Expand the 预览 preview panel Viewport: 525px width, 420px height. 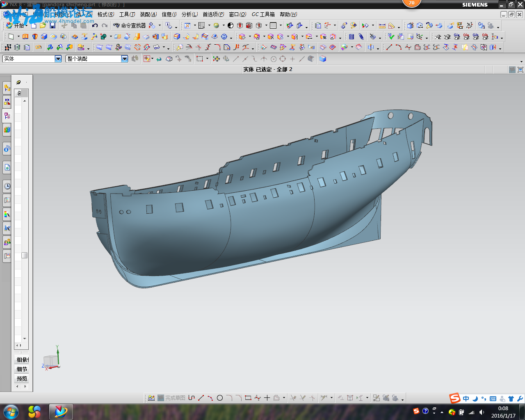point(22,379)
